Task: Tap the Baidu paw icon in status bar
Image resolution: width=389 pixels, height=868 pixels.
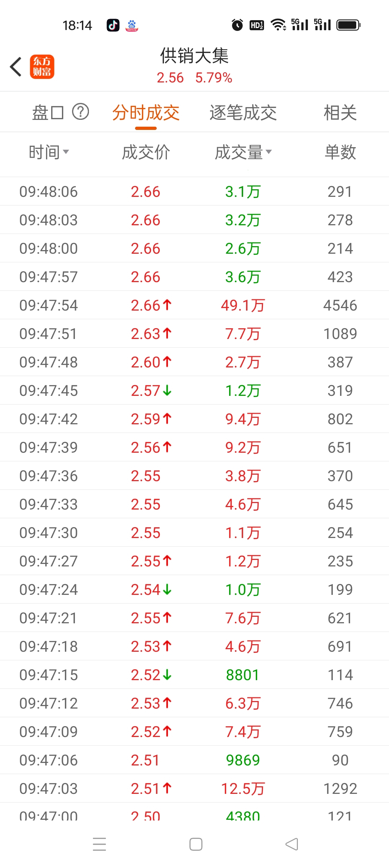Action: tap(132, 25)
